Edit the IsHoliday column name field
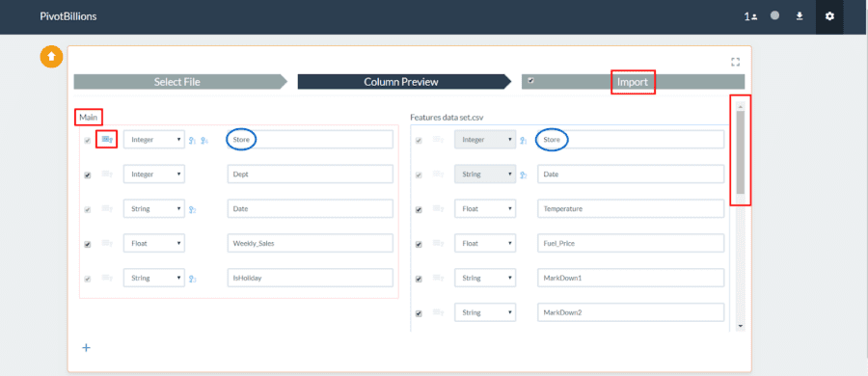The width and height of the screenshot is (868, 376). 310,278
